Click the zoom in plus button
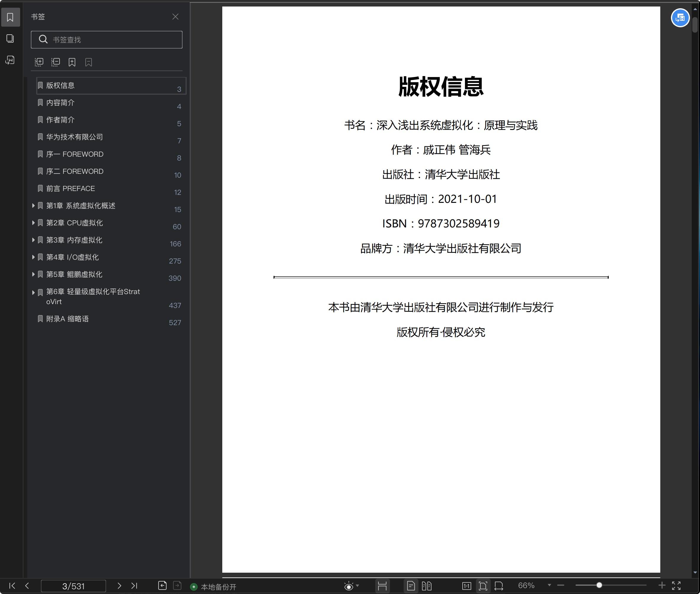 (662, 585)
